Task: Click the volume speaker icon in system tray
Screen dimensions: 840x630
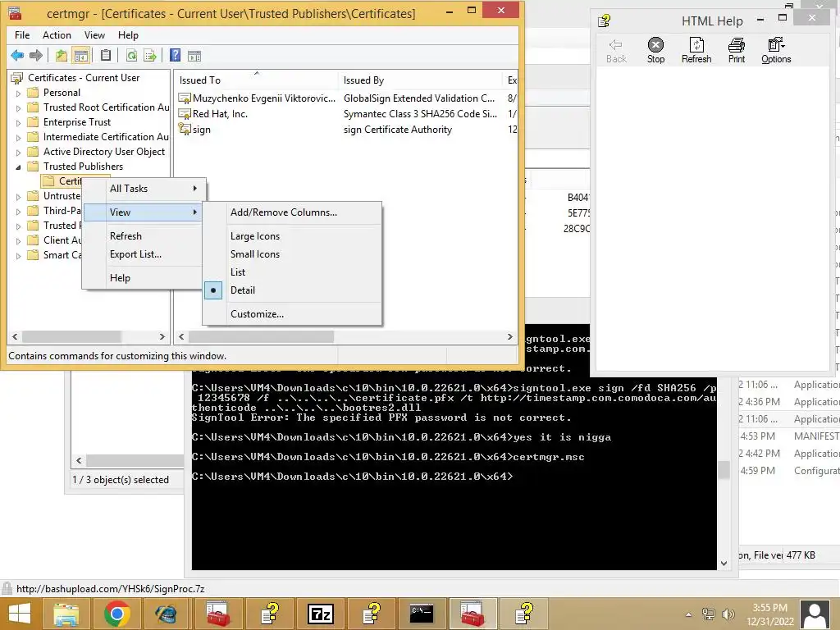Action: [x=728, y=614]
